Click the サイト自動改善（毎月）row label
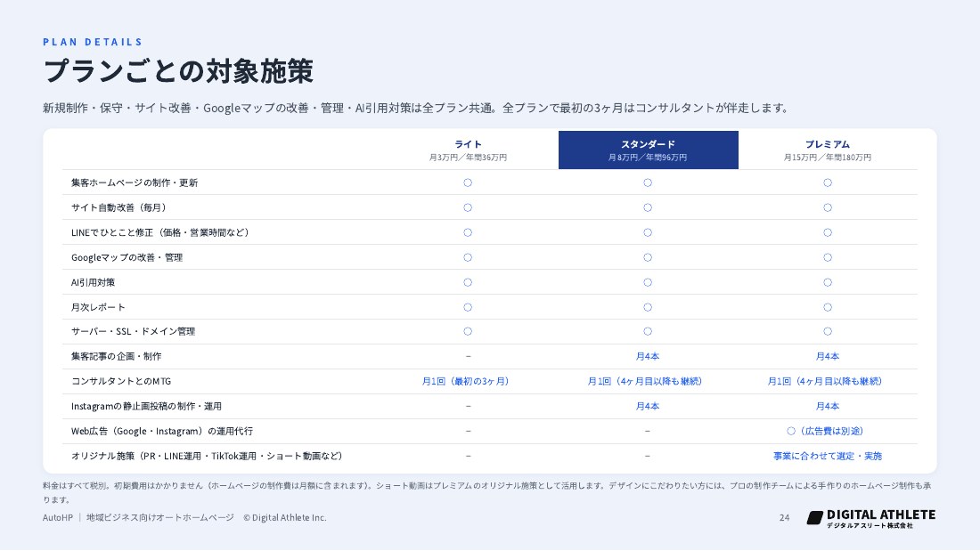This screenshot has height=551, width=980. (120, 207)
